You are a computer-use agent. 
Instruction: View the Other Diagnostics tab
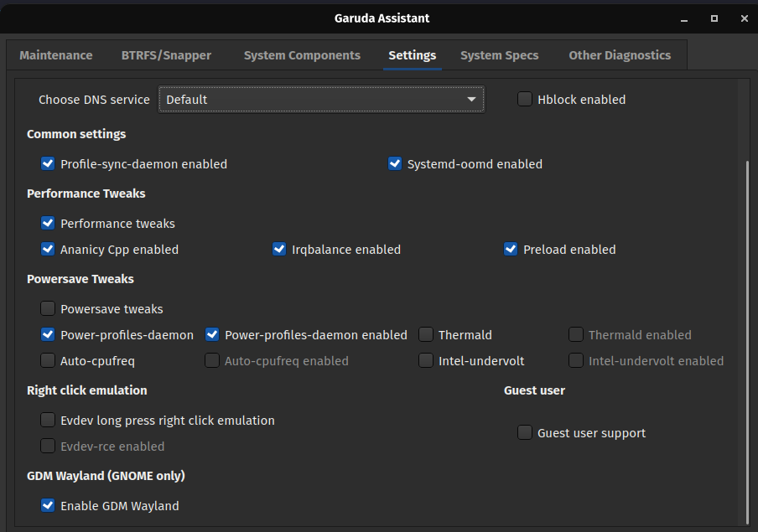click(x=620, y=54)
